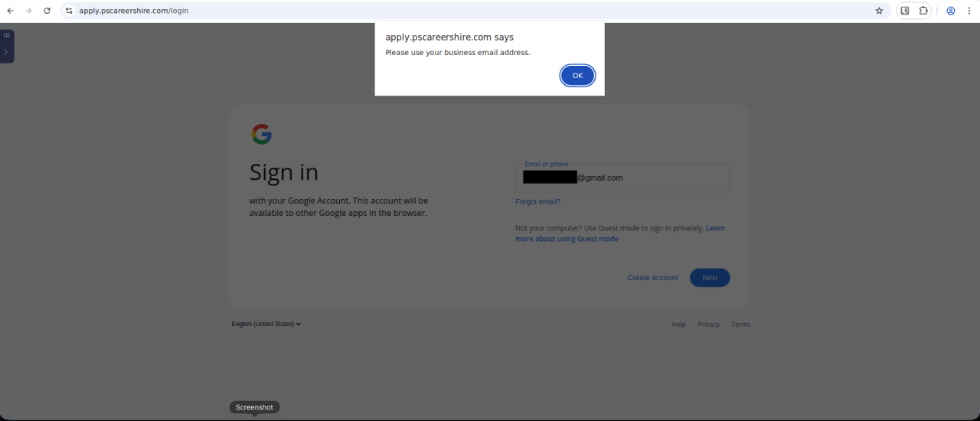
Task: Follow the Forgot email? link
Action: [x=537, y=202]
